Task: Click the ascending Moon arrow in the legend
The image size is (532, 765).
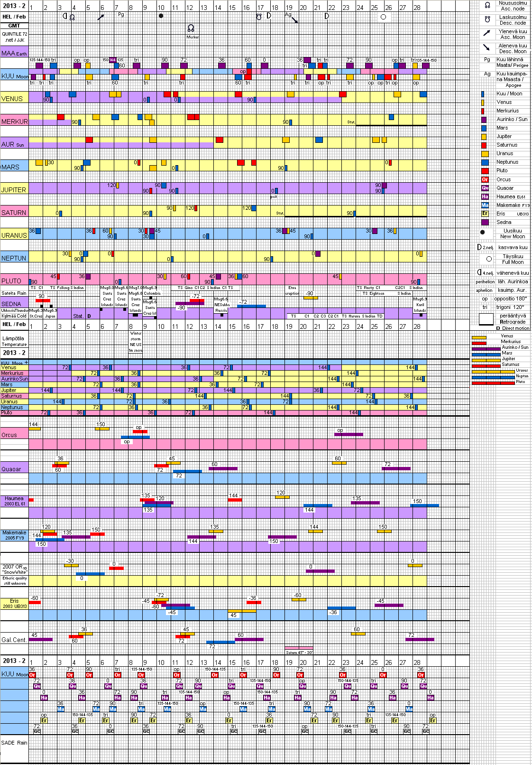Action: (x=487, y=33)
